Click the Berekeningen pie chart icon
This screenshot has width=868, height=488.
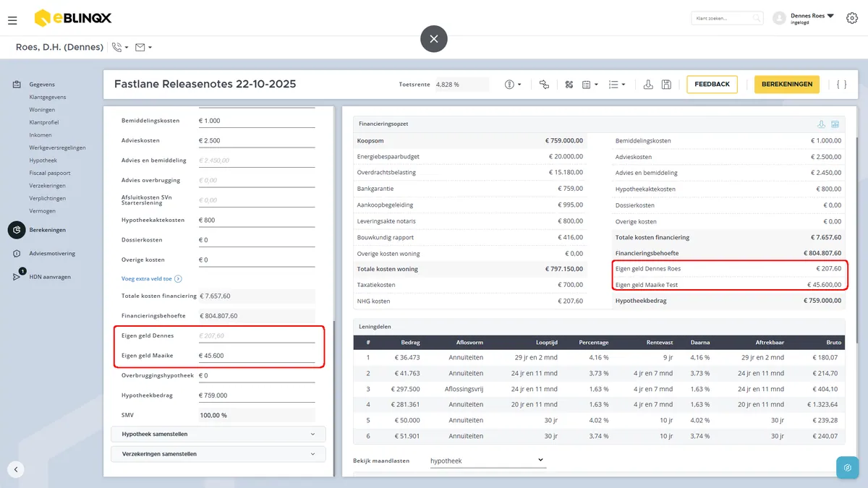pos(17,230)
